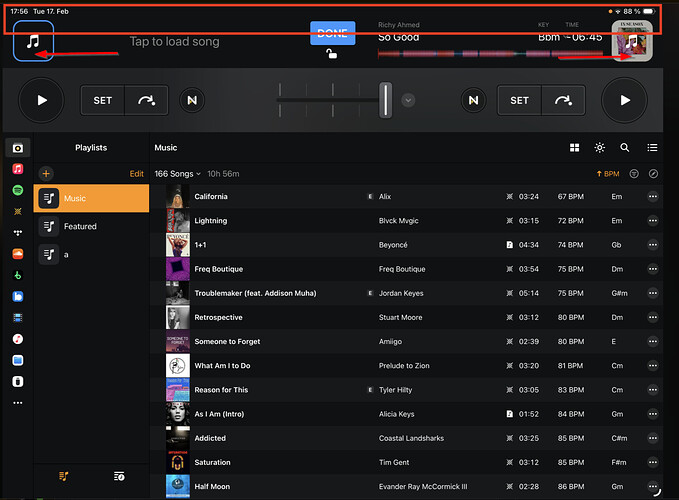Viewport: 679px width, 500px height.
Task: Open the green Beatsource icon in sidebar
Action: [18, 275]
